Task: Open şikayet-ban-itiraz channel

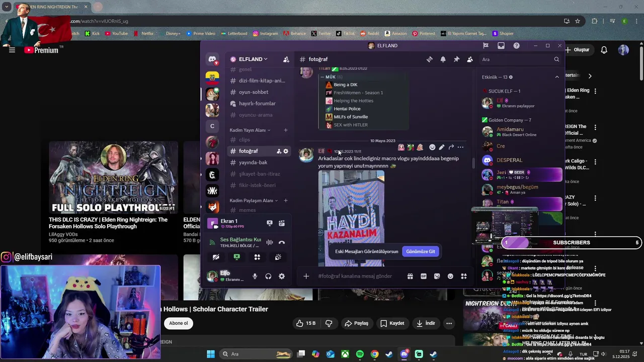Action: [x=259, y=174]
